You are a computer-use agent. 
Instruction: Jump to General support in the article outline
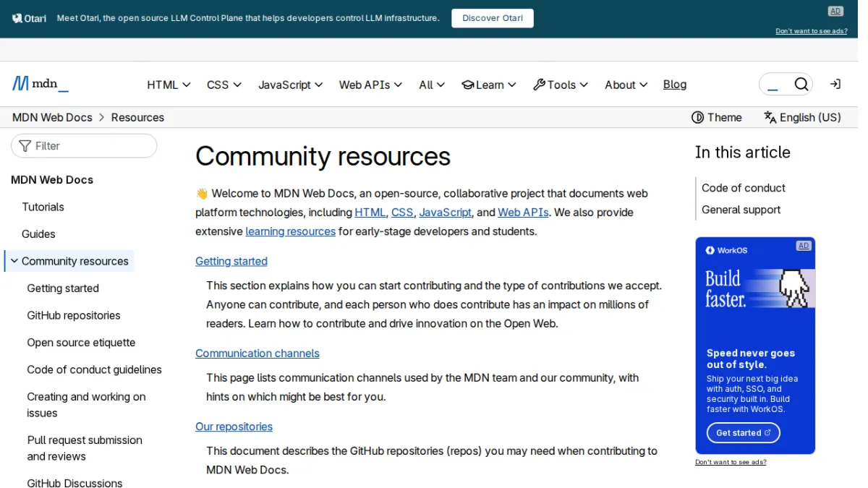(x=741, y=210)
